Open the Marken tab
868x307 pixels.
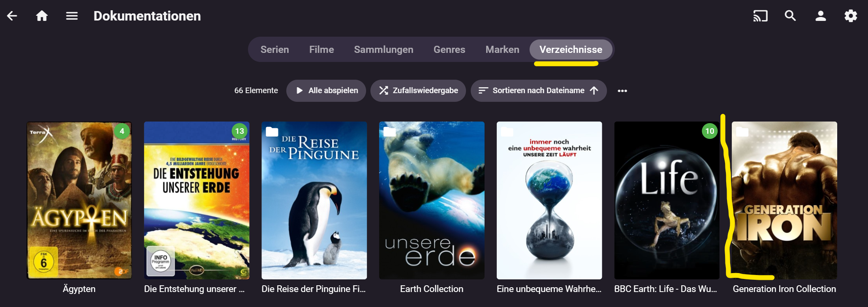(x=502, y=49)
